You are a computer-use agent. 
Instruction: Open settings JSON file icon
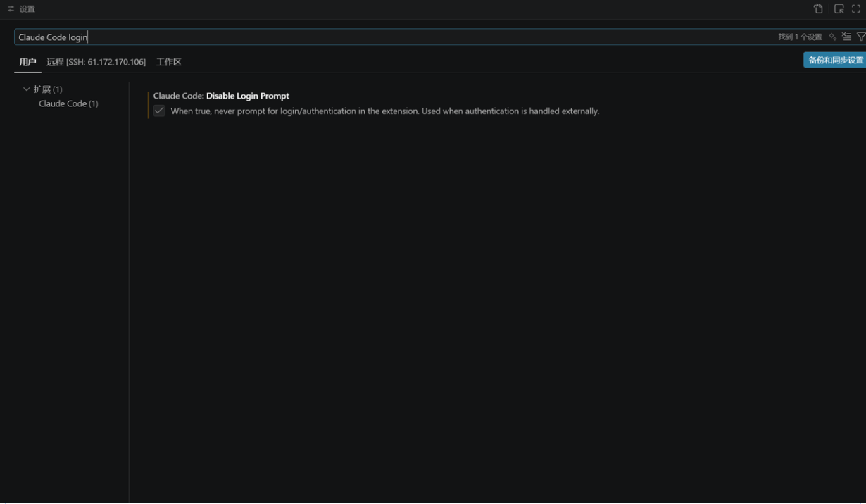(818, 9)
